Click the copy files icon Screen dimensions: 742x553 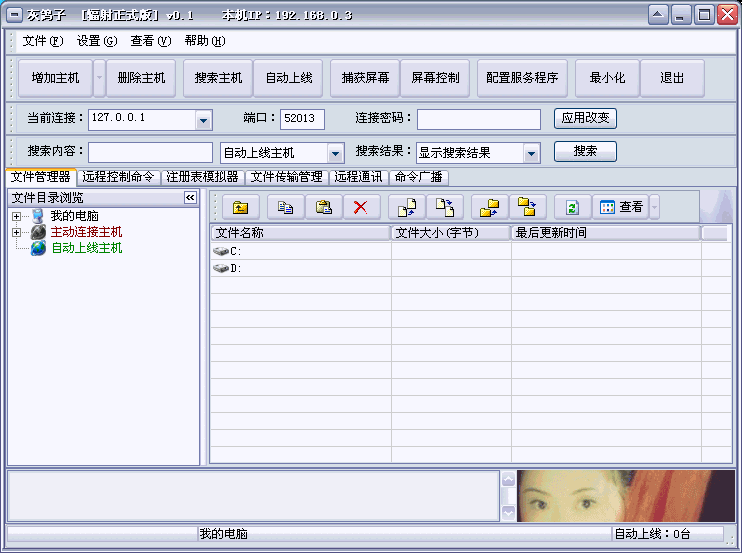pyautogui.click(x=285, y=207)
